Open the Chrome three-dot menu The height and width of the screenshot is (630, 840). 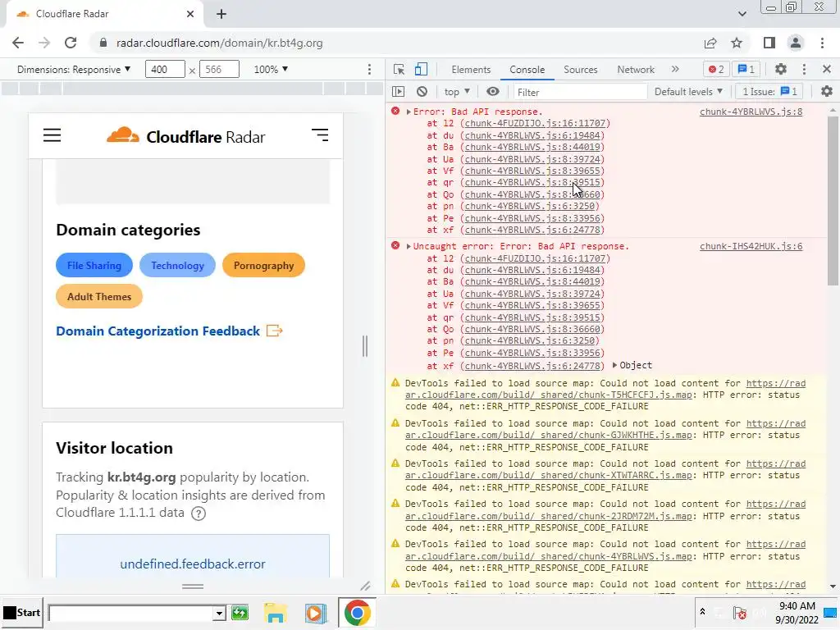point(822,43)
